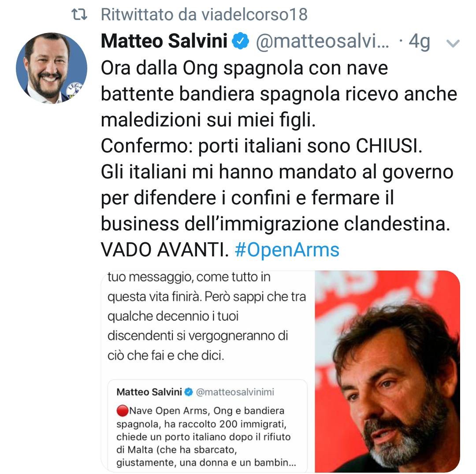Click "Matteo Salvini" name inside the quoted tweet
476x474 pixels.
coord(149,392)
